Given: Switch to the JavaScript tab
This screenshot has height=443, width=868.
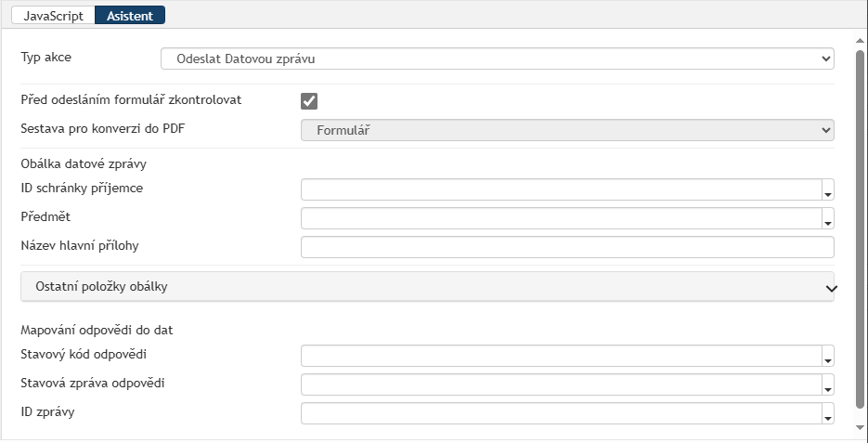Looking at the screenshot, I should (x=53, y=16).
